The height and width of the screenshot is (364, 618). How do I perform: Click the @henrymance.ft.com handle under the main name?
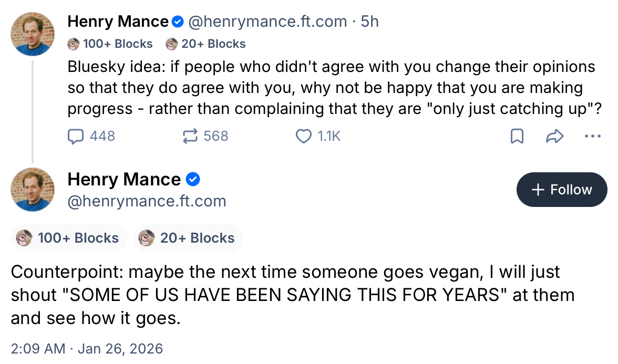pyautogui.click(x=147, y=201)
